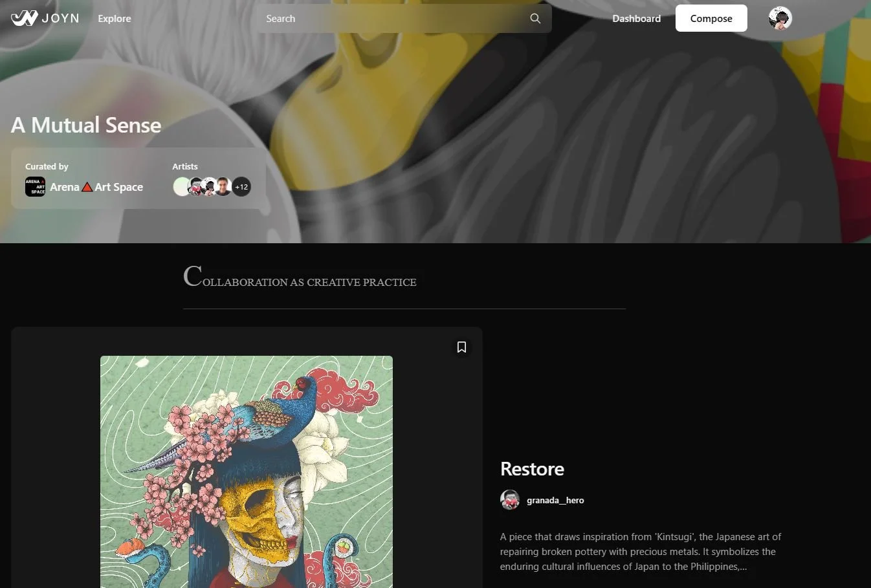Click the magnifier icon in the search bar
The height and width of the screenshot is (588, 871).
tap(535, 19)
